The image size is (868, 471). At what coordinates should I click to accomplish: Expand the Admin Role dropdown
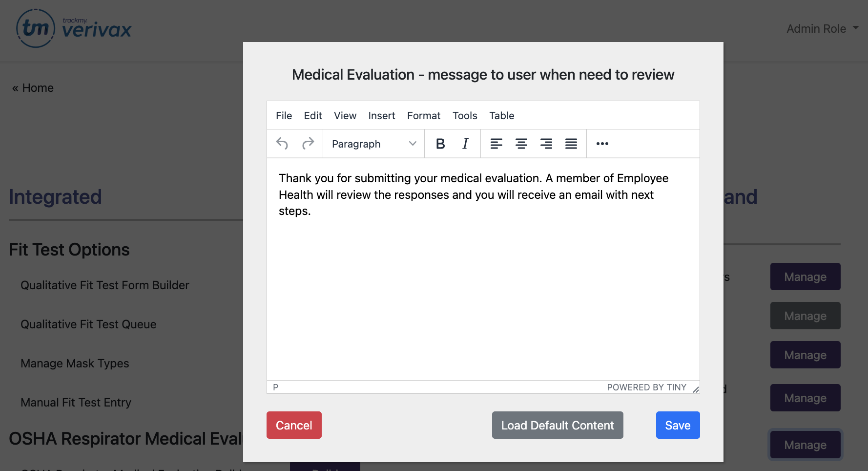(822, 29)
